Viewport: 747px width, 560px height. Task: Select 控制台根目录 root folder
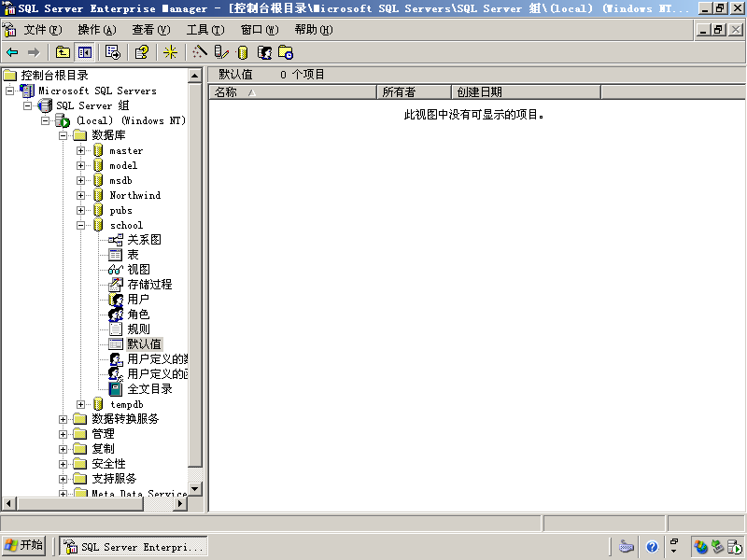tap(54, 76)
